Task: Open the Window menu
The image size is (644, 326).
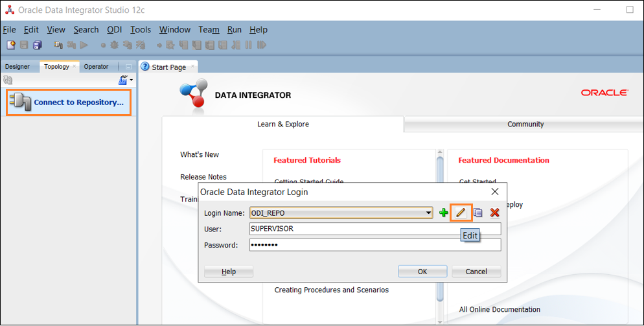Action: pos(175,30)
